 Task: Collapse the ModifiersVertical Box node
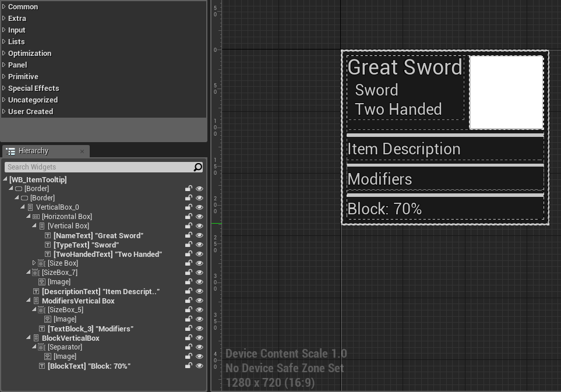pyautogui.click(x=29, y=301)
